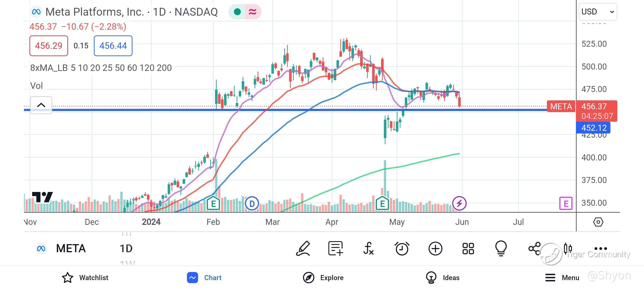The height and width of the screenshot is (290, 644).
Task: Tap the price change −10.67 (−2.28%) text
Action: (x=94, y=26)
